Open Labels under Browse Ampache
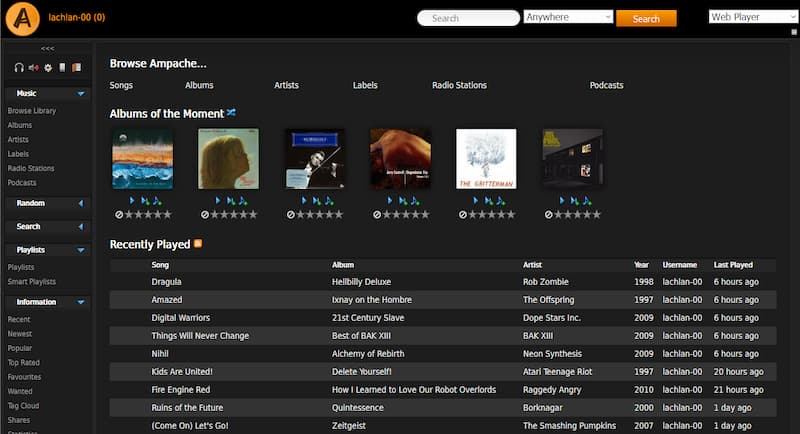Viewport: 800px width, 434px height. click(x=365, y=85)
